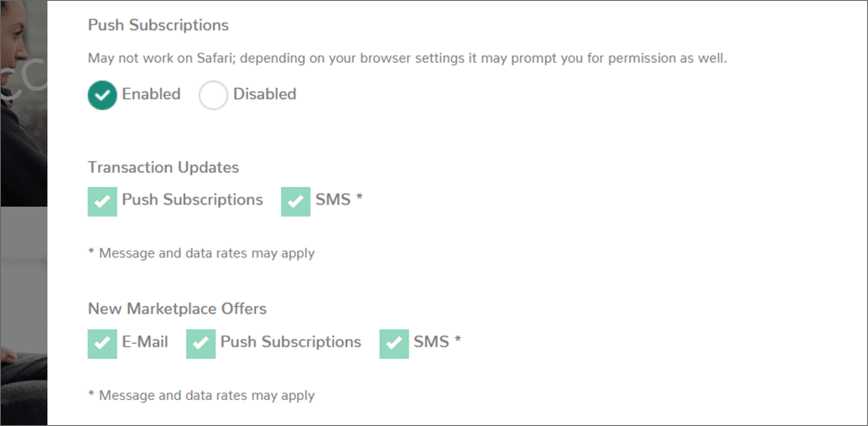Select the Disabled radio button circle
This screenshot has width=868, height=426.
(x=213, y=95)
